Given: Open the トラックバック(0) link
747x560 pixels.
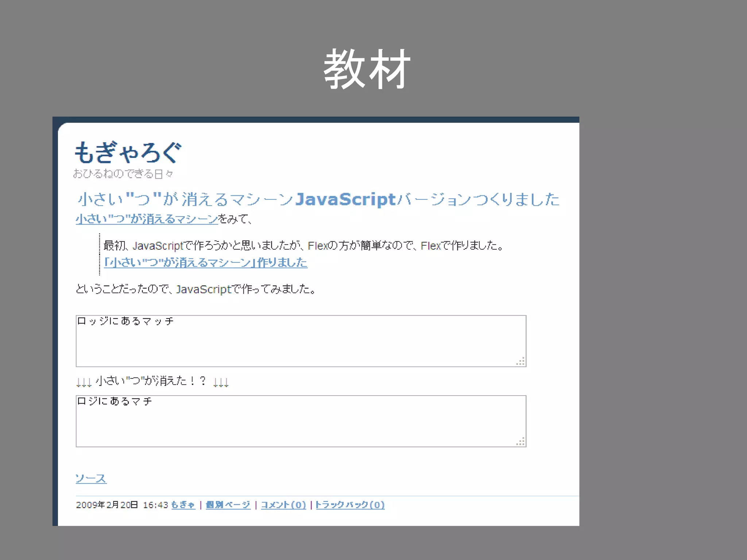Looking at the screenshot, I should coord(350,505).
